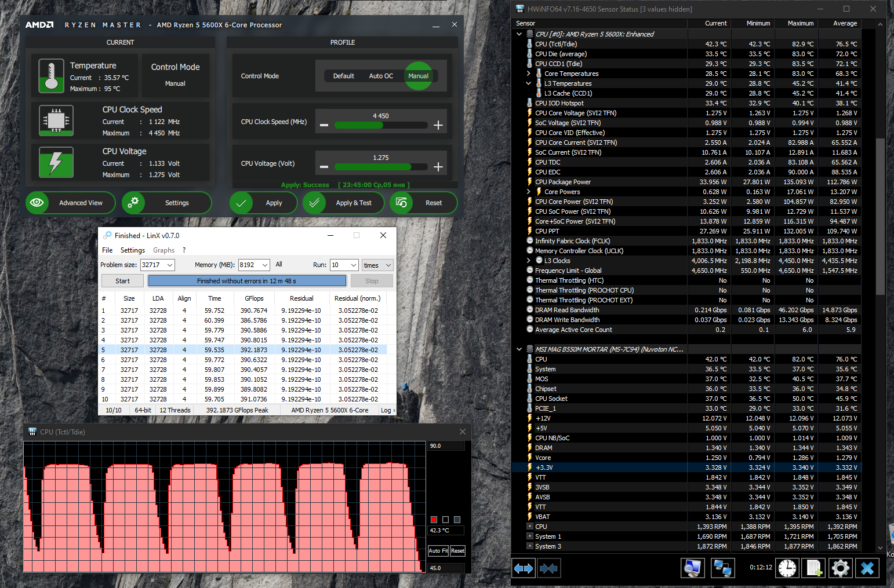The image size is (894, 588).
Task: Click the collapse columns inward-arrows icon in HWiNFO
Action: tap(548, 568)
